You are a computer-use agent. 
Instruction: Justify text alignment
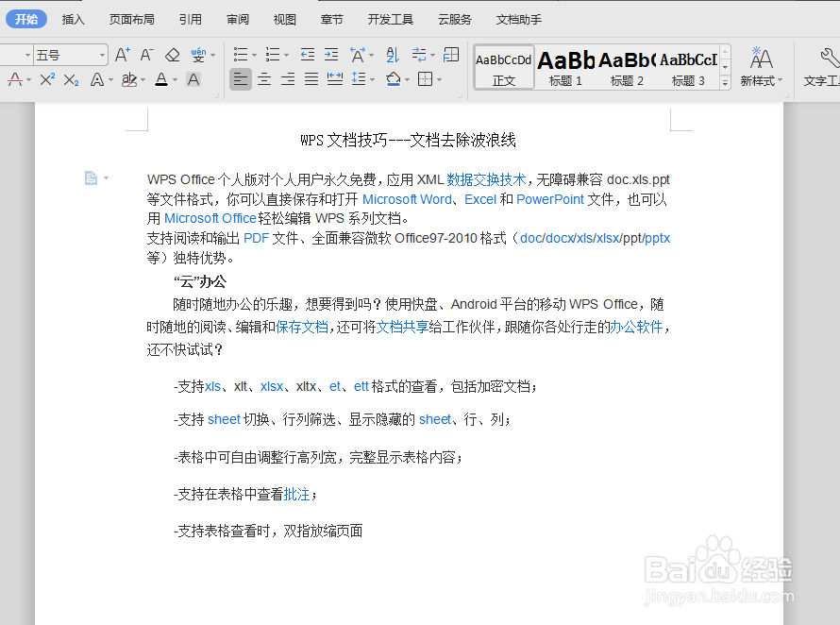[x=311, y=80]
